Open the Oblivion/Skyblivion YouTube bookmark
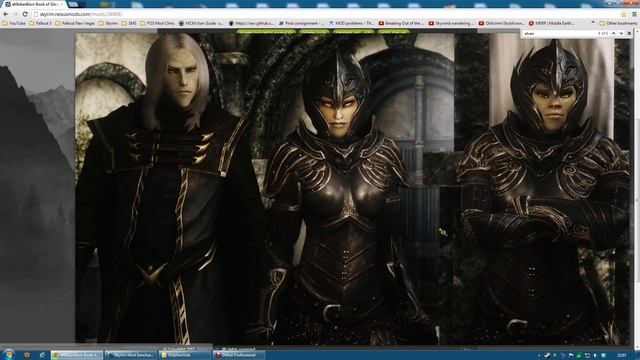This screenshot has width=640, height=360. point(501,23)
